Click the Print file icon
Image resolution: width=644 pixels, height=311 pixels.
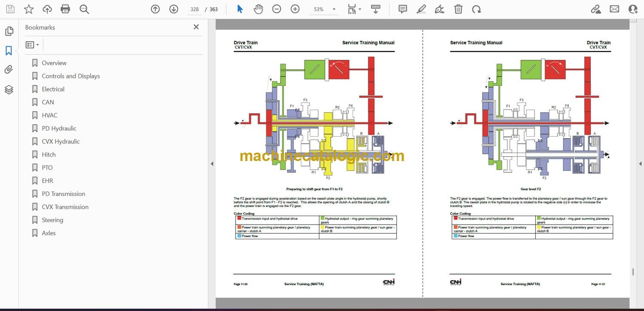65,9
